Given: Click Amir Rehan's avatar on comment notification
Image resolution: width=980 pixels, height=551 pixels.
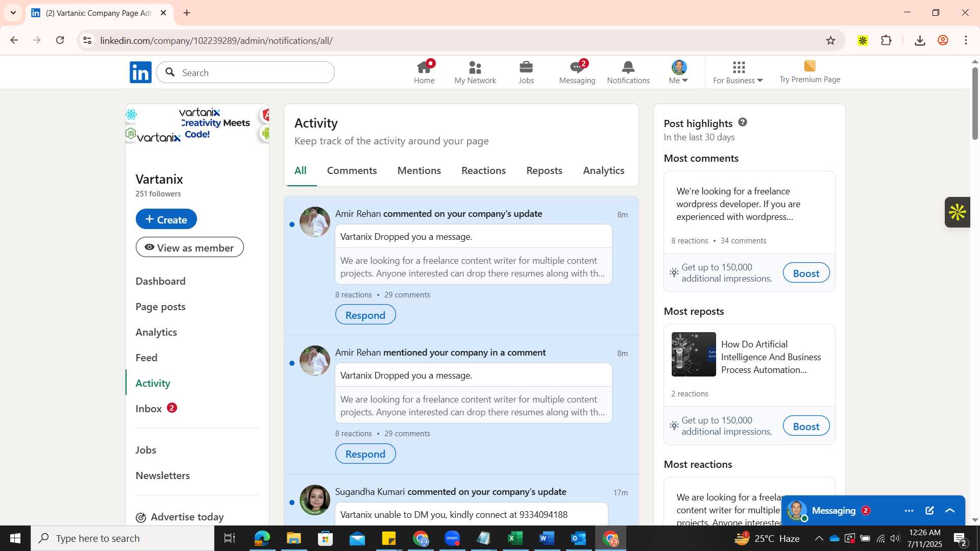Looking at the screenshot, I should click(314, 222).
